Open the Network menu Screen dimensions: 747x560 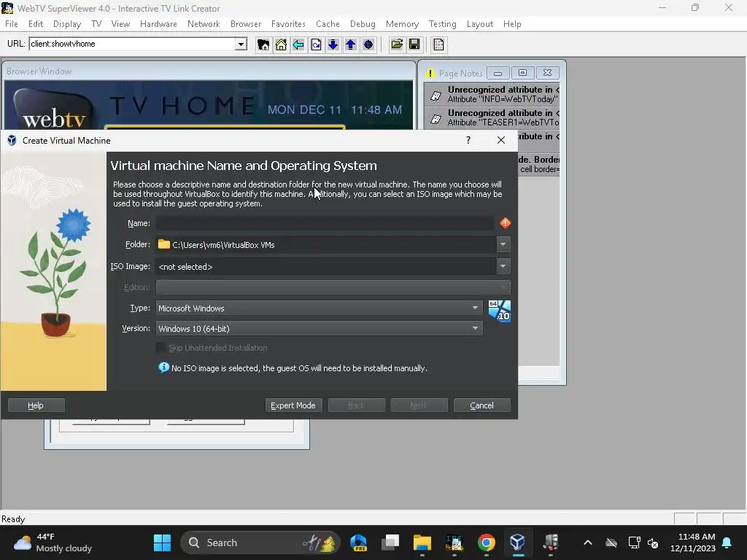pos(204,24)
